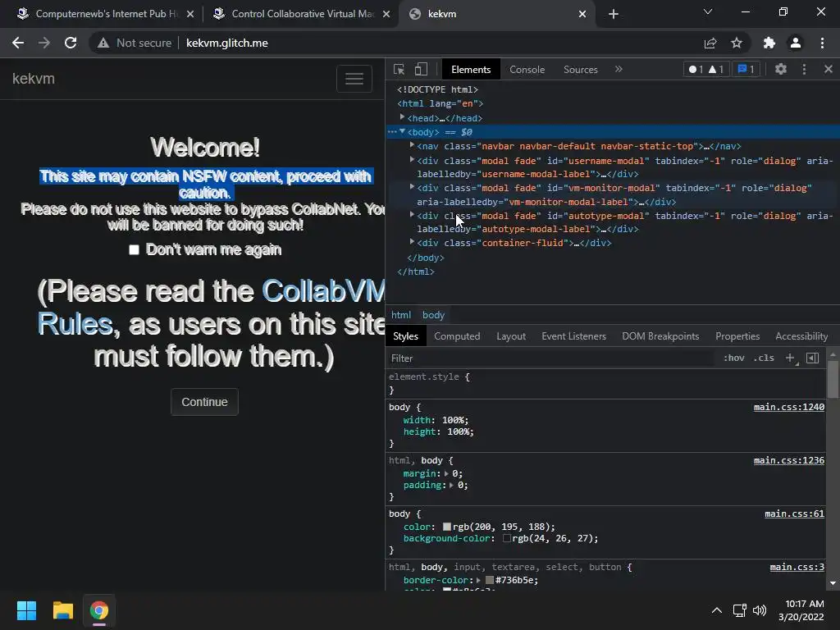Viewport: 840px width, 630px height.
Task: Open the Chrome three-dot menu
Action: (822, 43)
